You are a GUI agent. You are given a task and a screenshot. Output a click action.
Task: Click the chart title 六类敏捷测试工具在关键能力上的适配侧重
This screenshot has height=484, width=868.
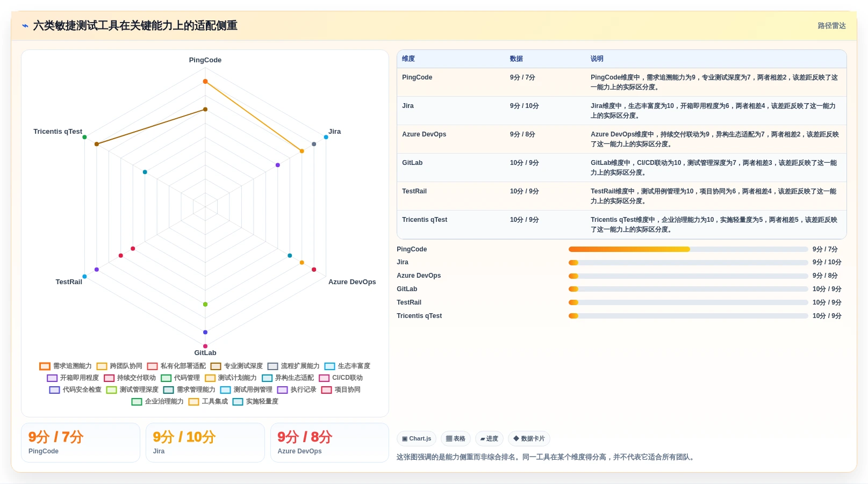tap(135, 26)
